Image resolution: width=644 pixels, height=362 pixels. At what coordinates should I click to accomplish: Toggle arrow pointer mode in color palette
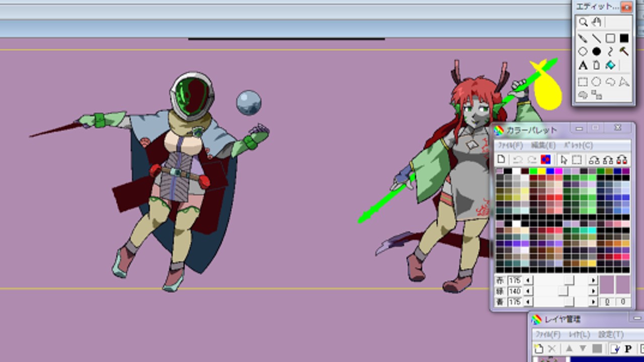pos(563,160)
